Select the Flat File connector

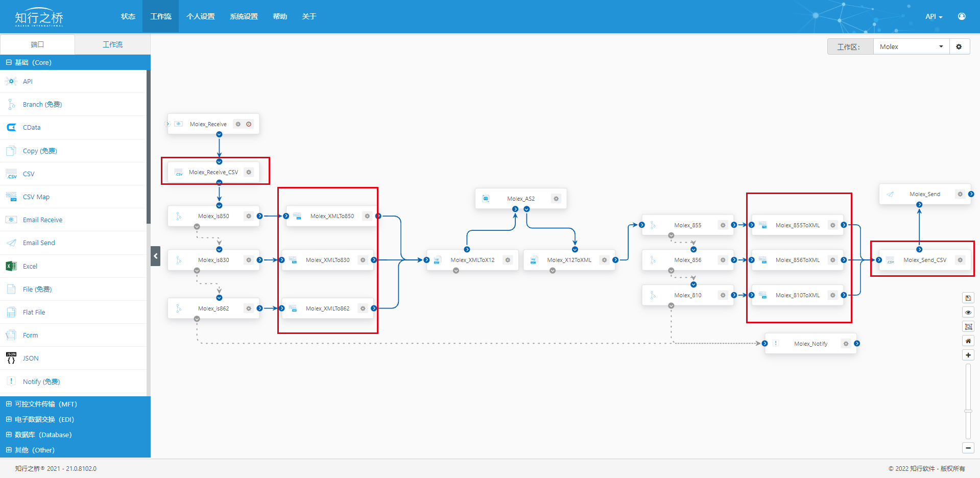click(73, 312)
